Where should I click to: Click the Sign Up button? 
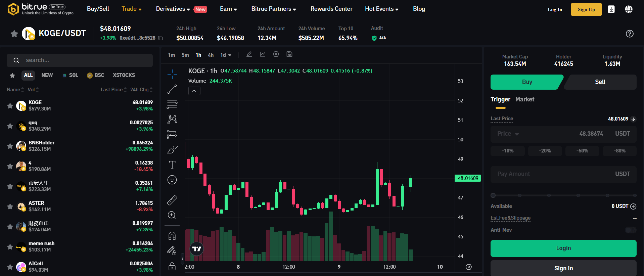pos(586,9)
